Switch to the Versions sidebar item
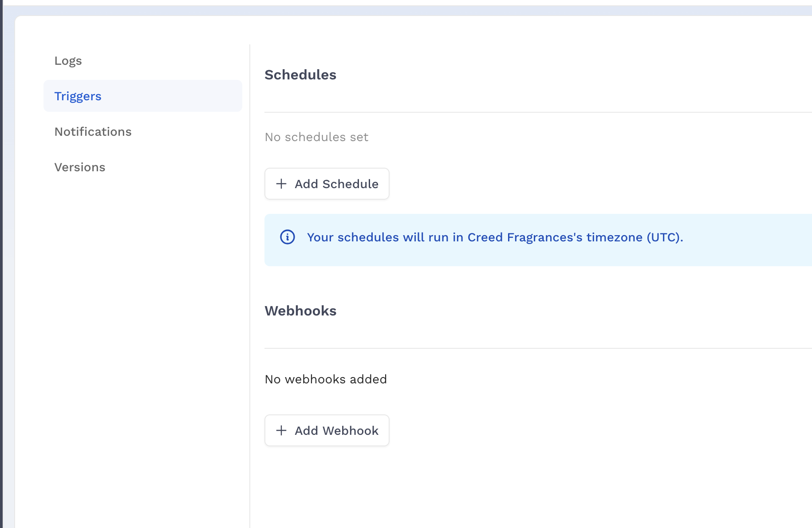The image size is (812, 528). point(80,167)
